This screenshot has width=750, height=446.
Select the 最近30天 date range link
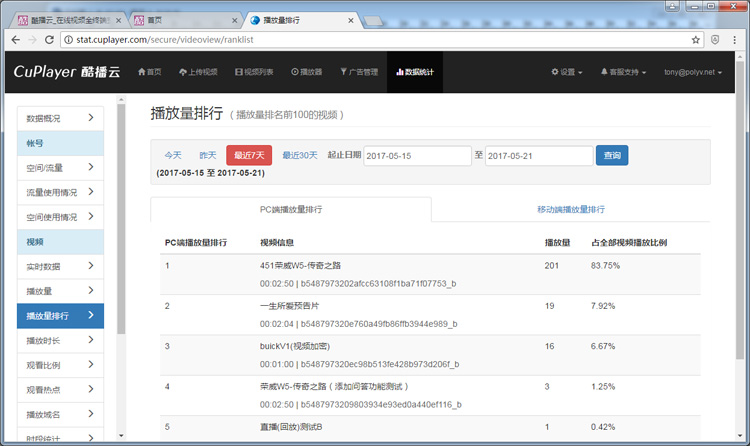point(299,156)
